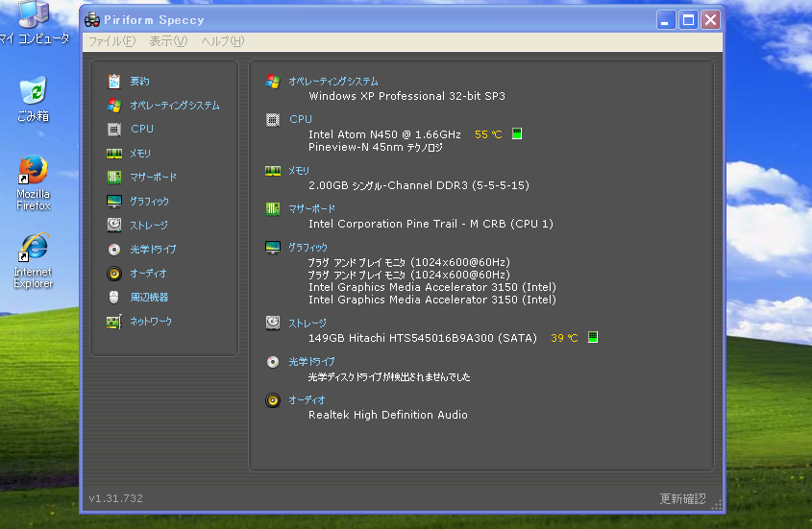The height and width of the screenshot is (529, 812).
Task: Click the monitor icon beside グラフィック heading in summary
Action: [273, 248]
